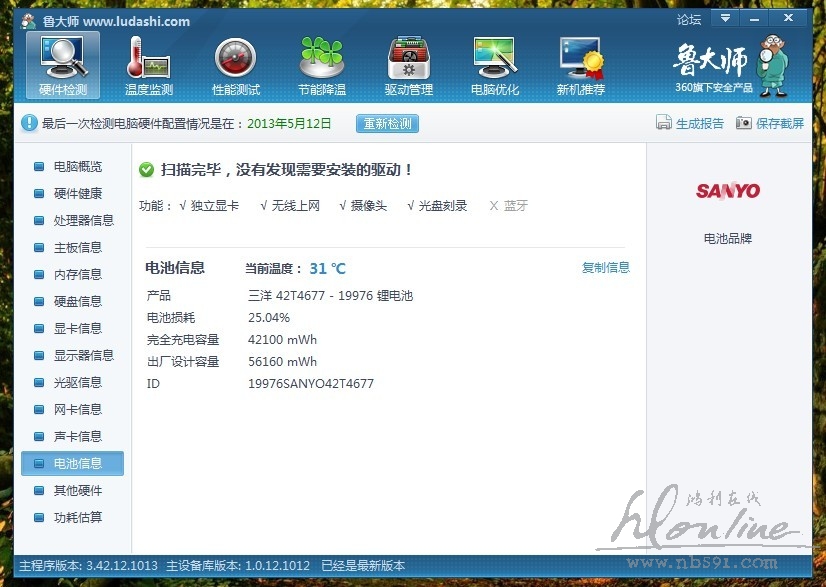This screenshot has width=826, height=587.
Task: Open the 电脑优化 optimization icon
Action: pyautogui.click(x=494, y=58)
